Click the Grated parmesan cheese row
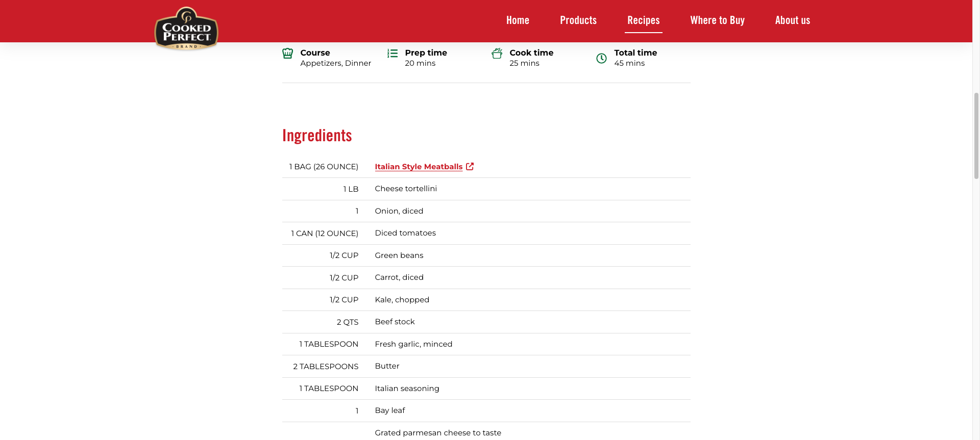Viewport: 980px width, 440px height. pyautogui.click(x=438, y=433)
